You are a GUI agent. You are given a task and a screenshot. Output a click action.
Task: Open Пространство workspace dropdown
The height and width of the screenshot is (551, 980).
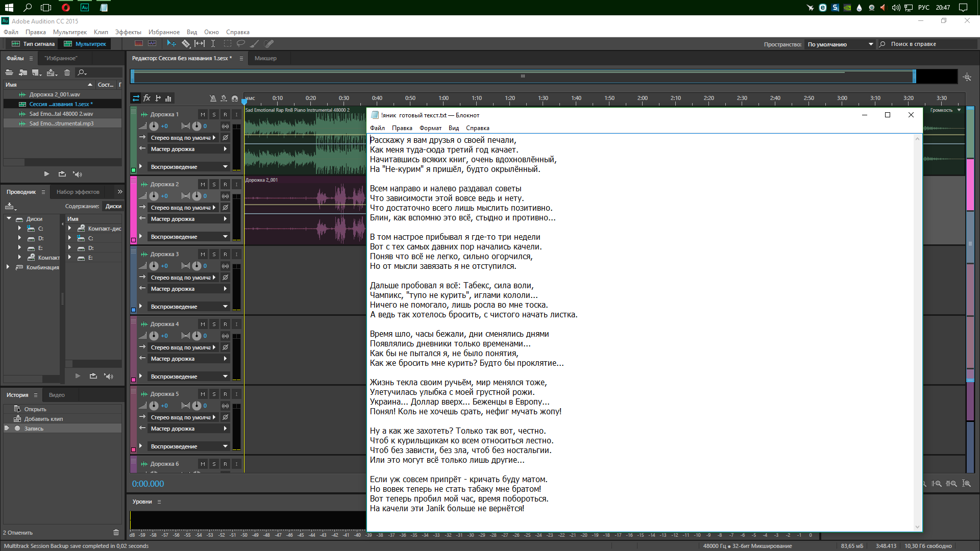pos(840,44)
